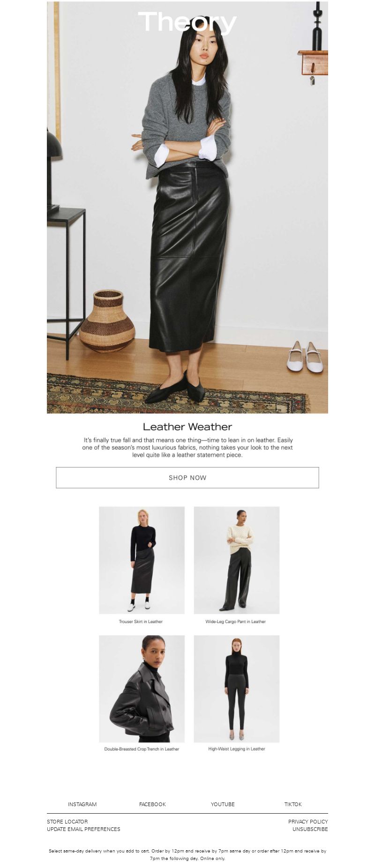The image size is (375, 868).
Task: Open the Trouser Skirt in Leather photo
Action: 142,560
